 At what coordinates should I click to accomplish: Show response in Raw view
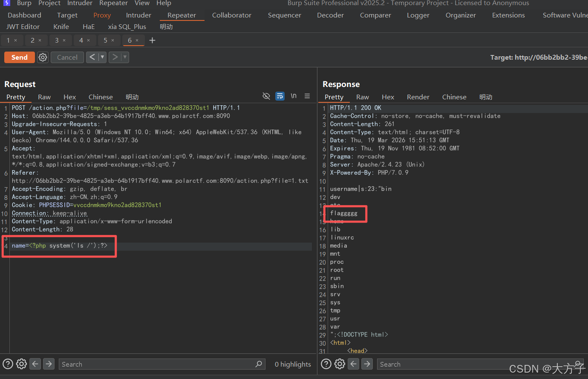pos(363,97)
